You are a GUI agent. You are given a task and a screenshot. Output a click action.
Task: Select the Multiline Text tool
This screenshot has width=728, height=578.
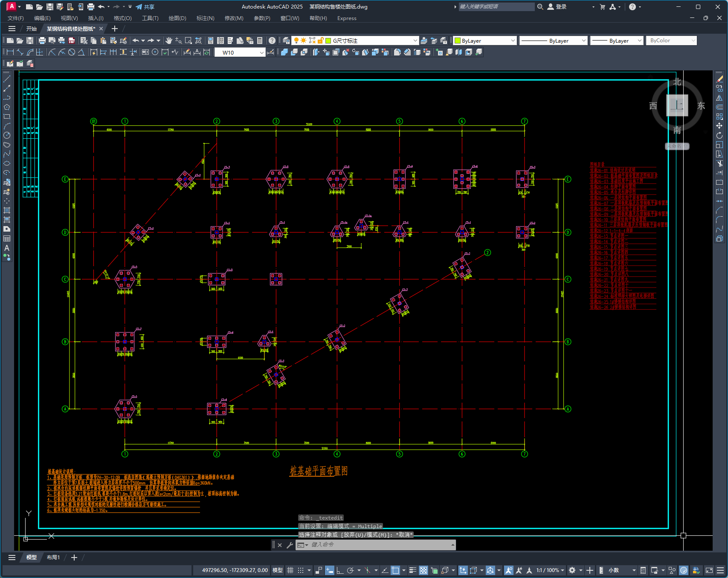pos(7,248)
